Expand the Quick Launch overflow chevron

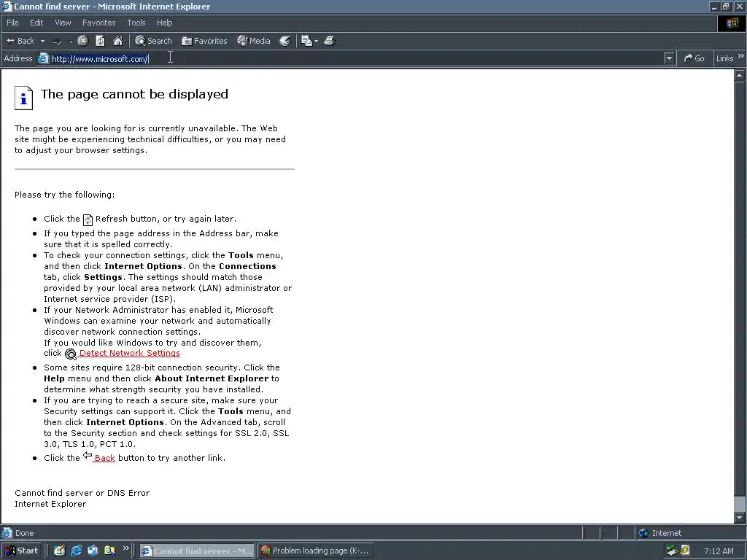(125, 548)
